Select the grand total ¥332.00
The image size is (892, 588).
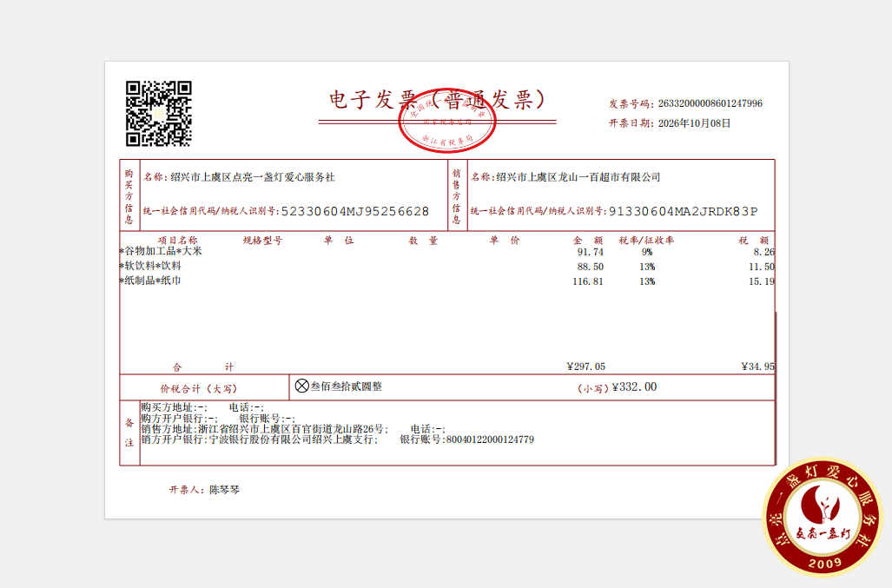click(x=634, y=387)
